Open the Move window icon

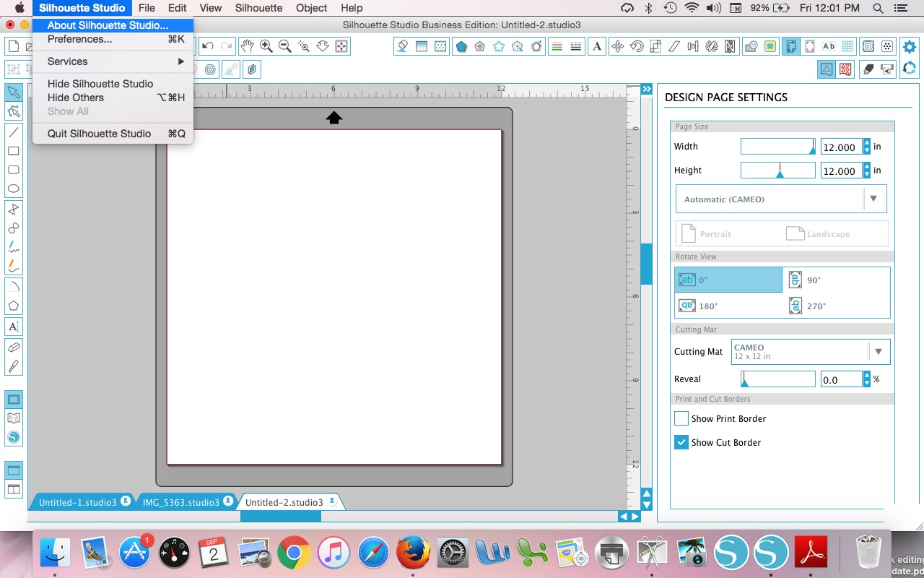tap(617, 47)
